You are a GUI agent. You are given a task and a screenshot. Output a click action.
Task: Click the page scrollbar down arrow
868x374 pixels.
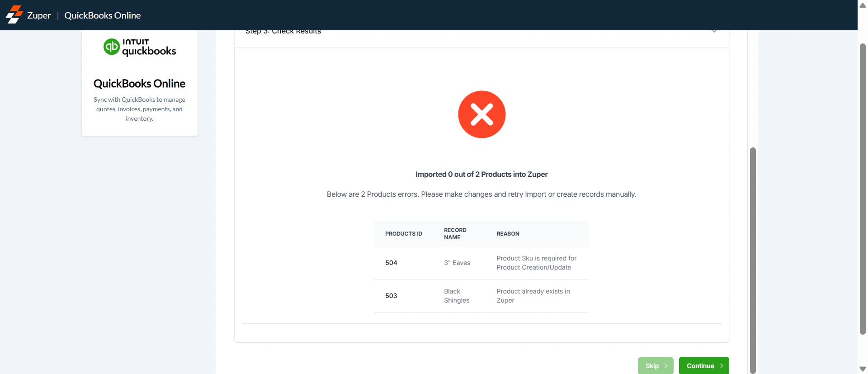pyautogui.click(x=863, y=369)
